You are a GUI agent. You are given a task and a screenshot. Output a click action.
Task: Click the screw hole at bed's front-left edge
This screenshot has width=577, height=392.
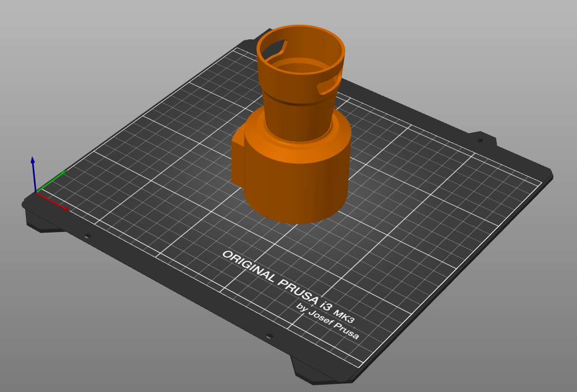pyautogui.click(x=87, y=236)
